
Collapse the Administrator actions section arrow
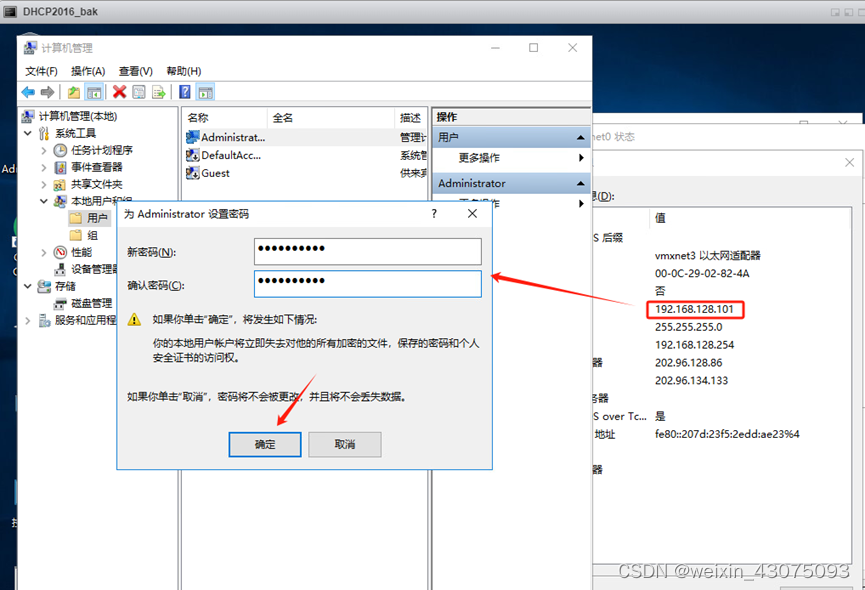click(580, 183)
